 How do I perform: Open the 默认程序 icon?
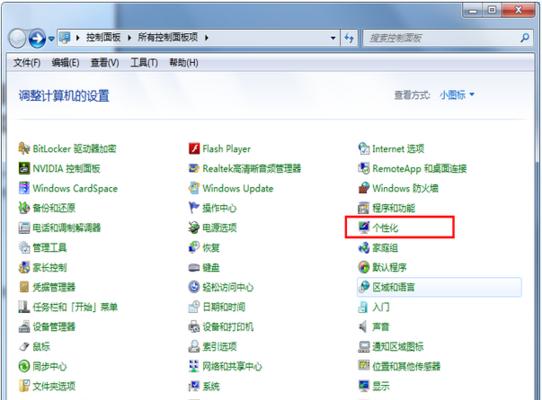(x=364, y=267)
